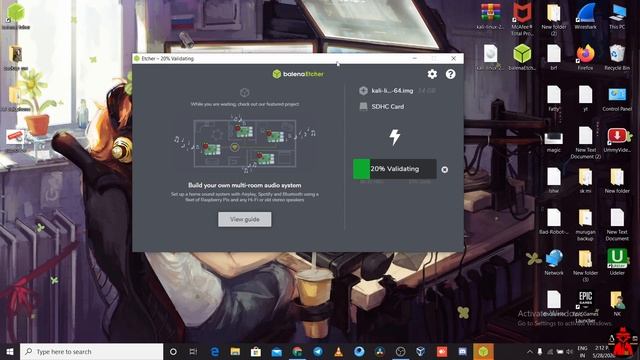640x360 pixels.
Task: Launch Firefox from the desktop
Action: [585, 57]
